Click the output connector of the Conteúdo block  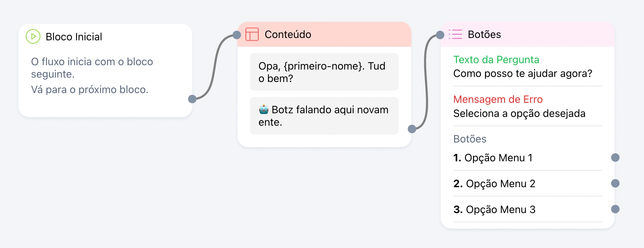pos(412,129)
